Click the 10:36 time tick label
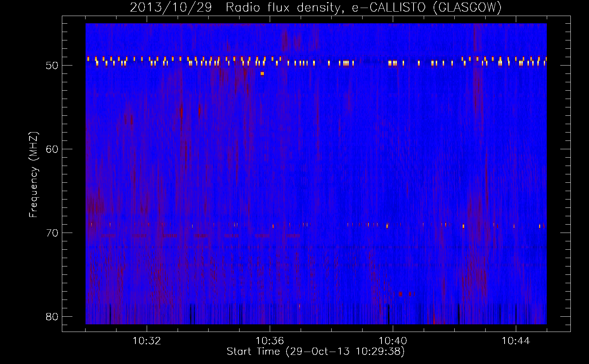The width and height of the screenshot is (589, 364). 270,341
